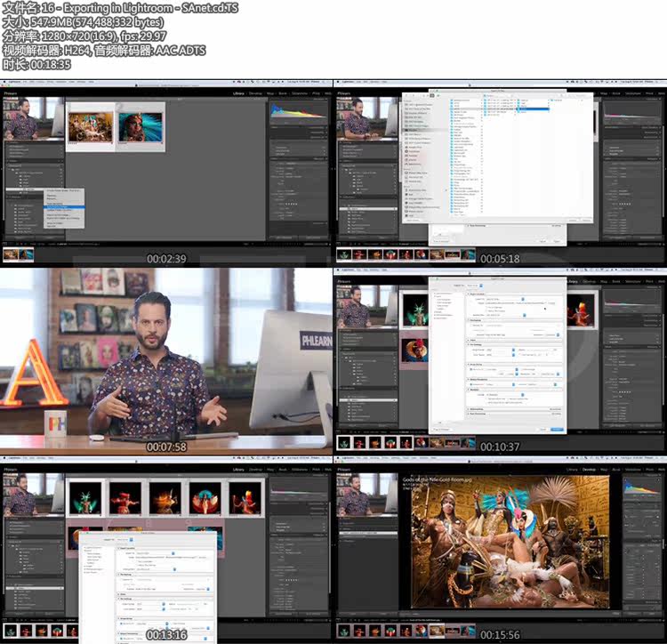Select the last blue feather filmstrip thumbnail at 00:15:56
Image resolution: width=667 pixels, height=644 pixels.
tap(468, 631)
